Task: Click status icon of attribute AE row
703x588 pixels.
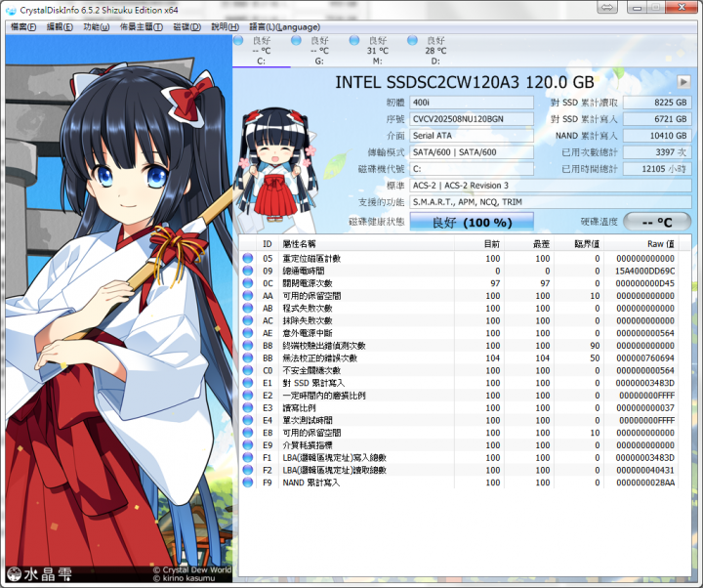Action: (x=247, y=333)
